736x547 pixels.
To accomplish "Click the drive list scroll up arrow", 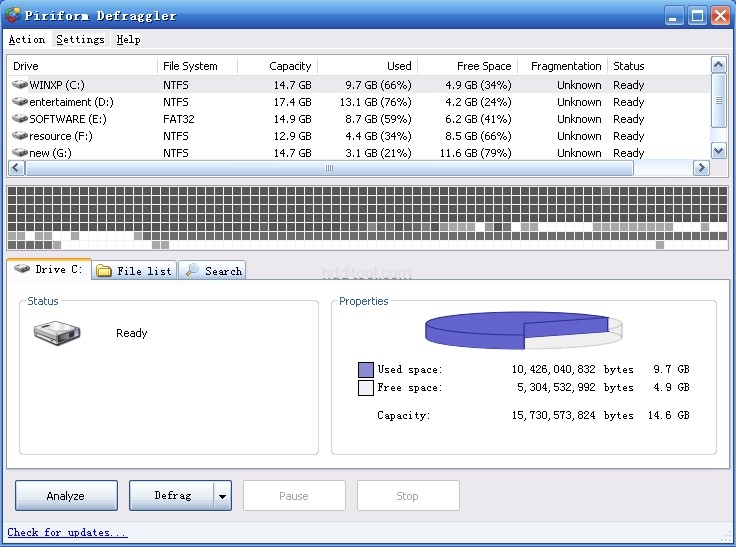I will click(719, 65).
